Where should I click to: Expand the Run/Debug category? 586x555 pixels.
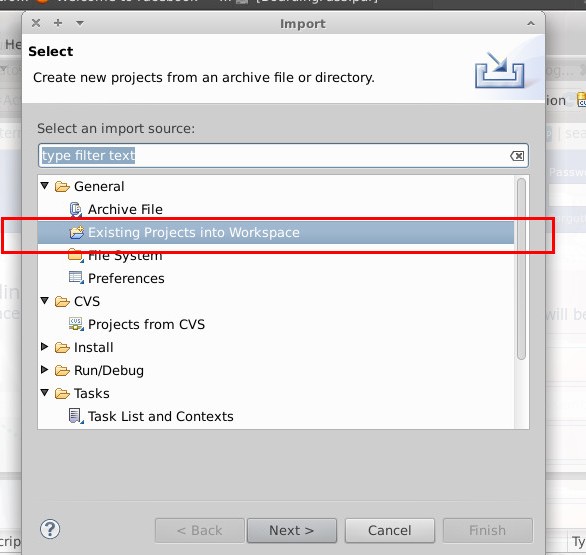[44, 370]
